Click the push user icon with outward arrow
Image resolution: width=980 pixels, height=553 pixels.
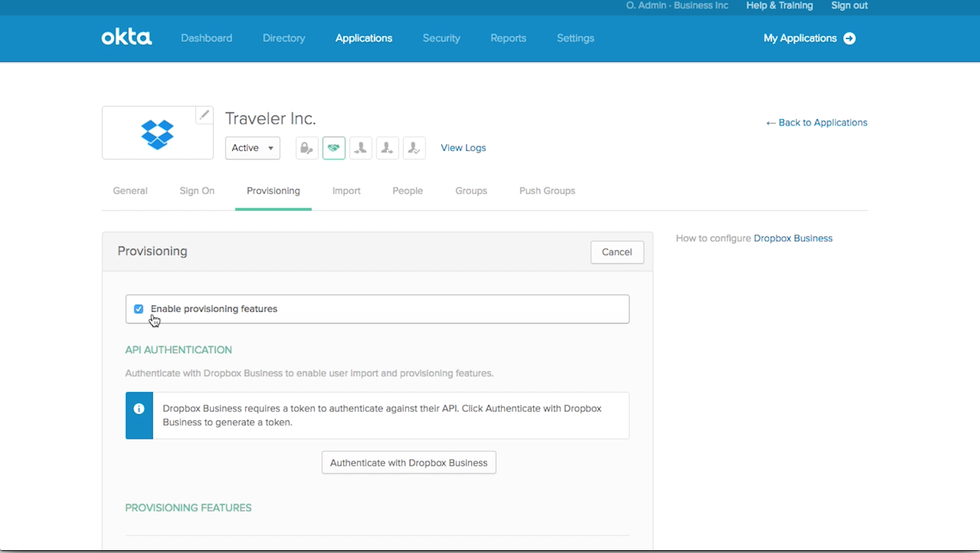pyautogui.click(x=387, y=148)
